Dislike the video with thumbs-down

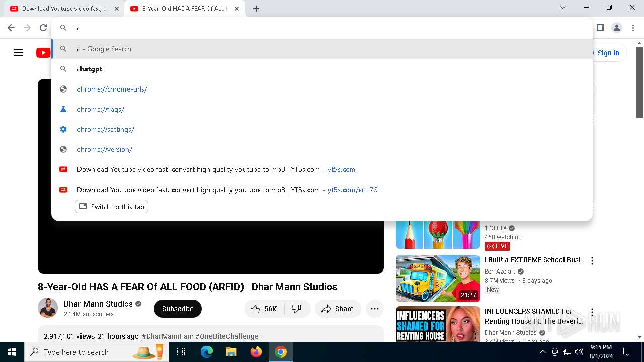tap(297, 309)
